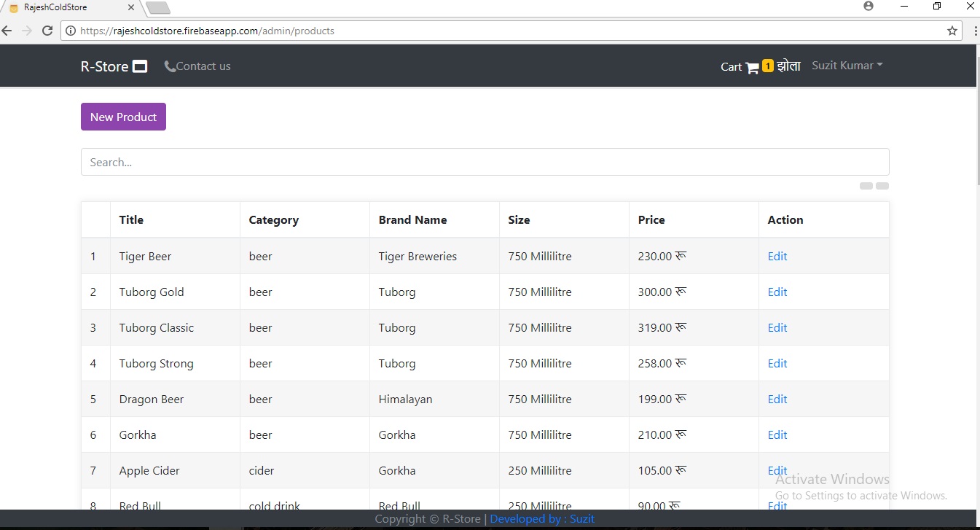The image size is (980, 530).
Task: Select the Tiger Beer title cell
Action: click(x=175, y=256)
